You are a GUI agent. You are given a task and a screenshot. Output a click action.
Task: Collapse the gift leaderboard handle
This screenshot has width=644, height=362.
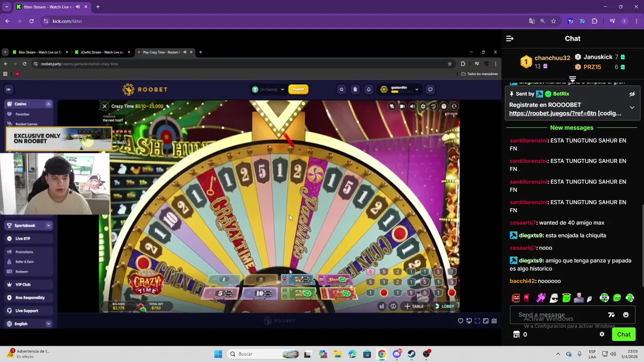click(572, 79)
